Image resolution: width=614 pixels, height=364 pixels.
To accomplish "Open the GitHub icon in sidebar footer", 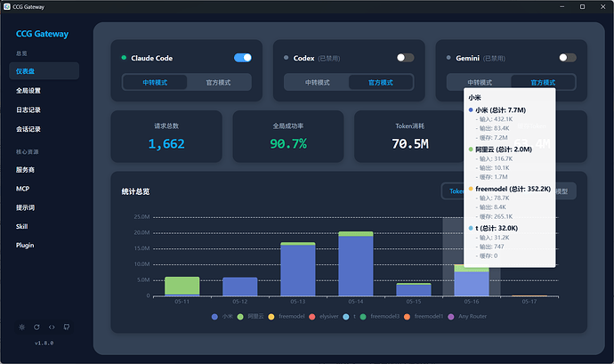I will pos(67,328).
